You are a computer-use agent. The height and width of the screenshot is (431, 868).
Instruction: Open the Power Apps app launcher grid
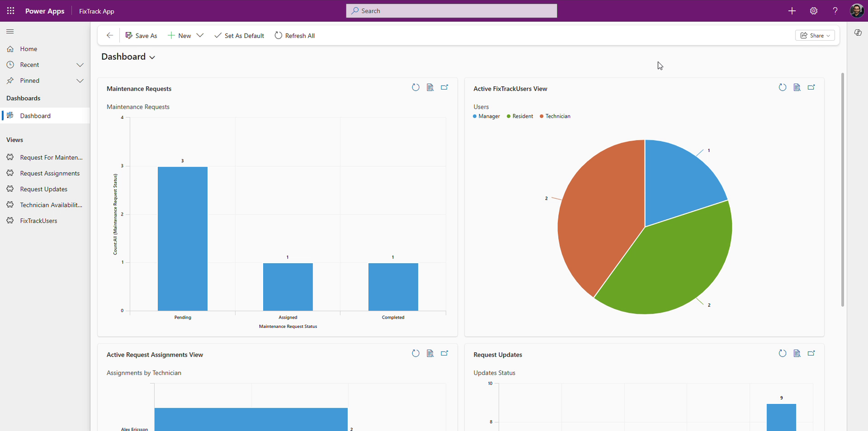[10, 11]
